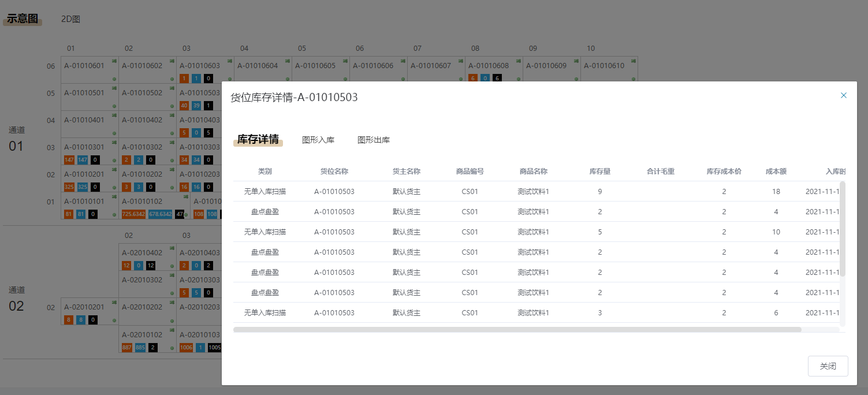Click the green arrow icon in cell A-01010609
The height and width of the screenshot is (395, 868).
point(576,61)
